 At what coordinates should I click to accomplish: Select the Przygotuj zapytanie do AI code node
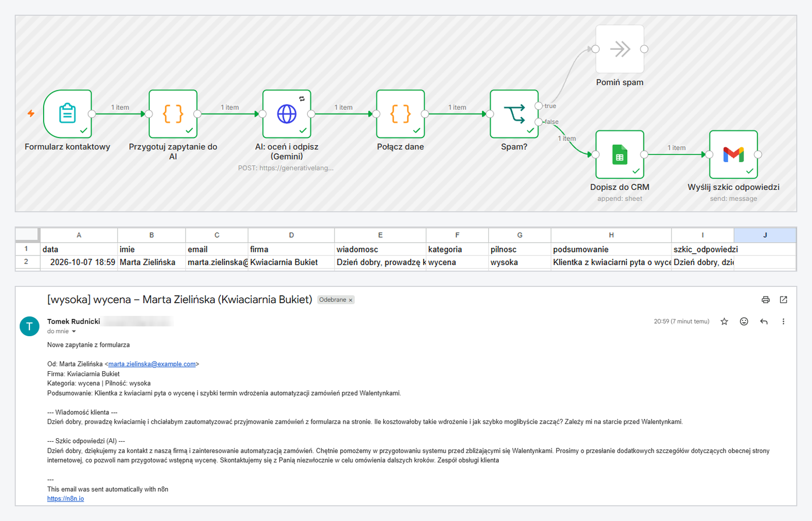(x=173, y=114)
